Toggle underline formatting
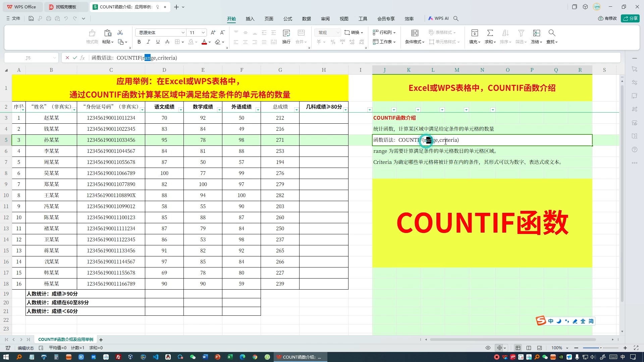Image resolution: width=644 pixels, height=362 pixels. point(158,42)
